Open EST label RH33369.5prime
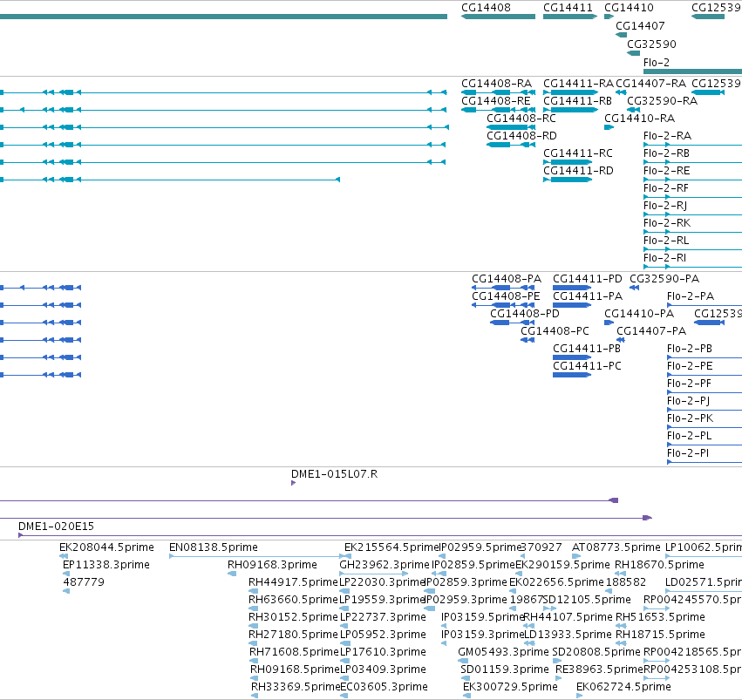This screenshot has height=700, width=742. click(x=296, y=687)
